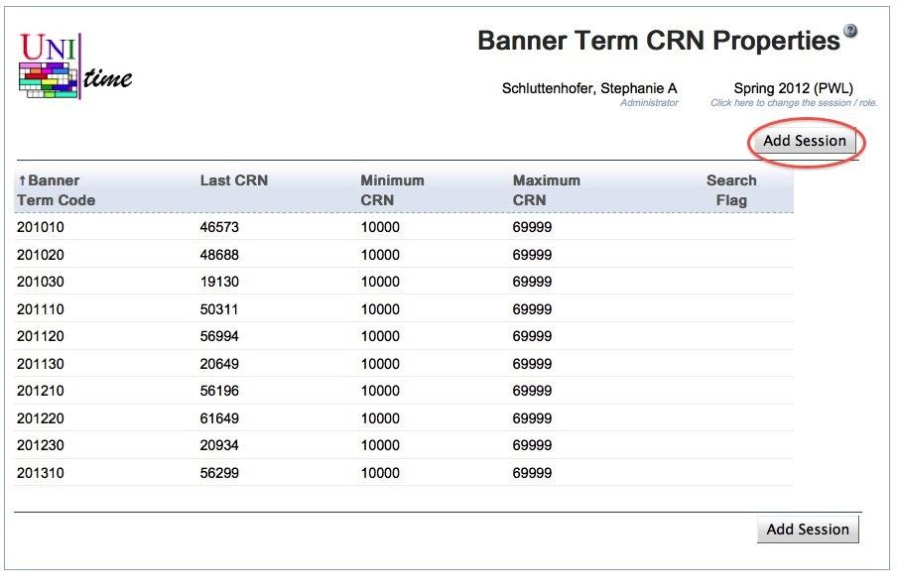This screenshot has width=897, height=588.
Task: Click the UniTime logo
Action: tap(75, 65)
